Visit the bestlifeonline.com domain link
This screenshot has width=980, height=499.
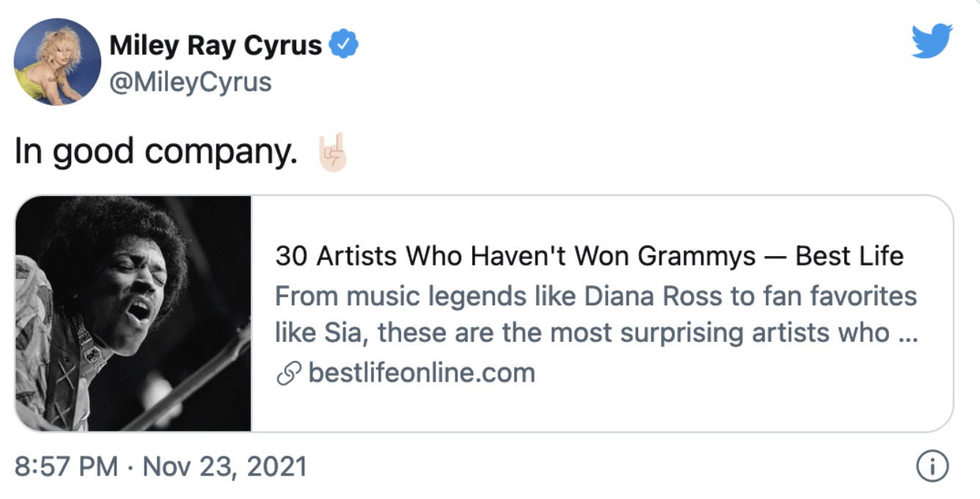click(422, 374)
